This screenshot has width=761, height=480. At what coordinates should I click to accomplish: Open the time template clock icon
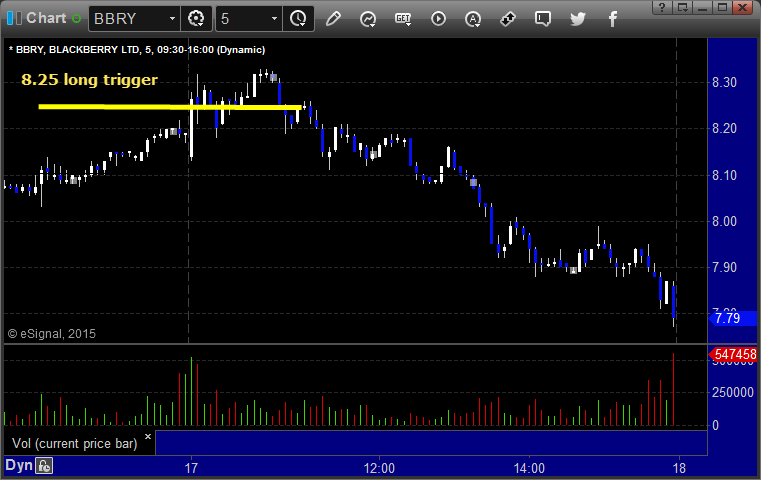(298, 19)
